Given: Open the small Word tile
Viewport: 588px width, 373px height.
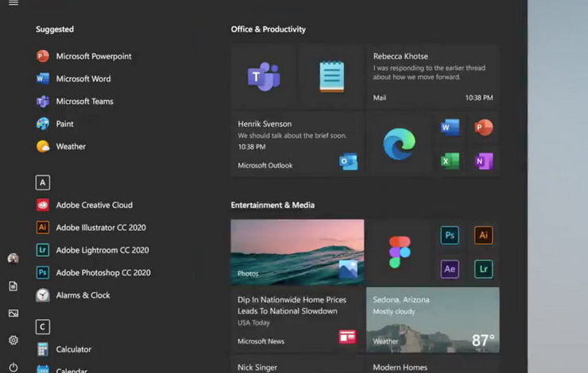Looking at the screenshot, I should pos(450,127).
